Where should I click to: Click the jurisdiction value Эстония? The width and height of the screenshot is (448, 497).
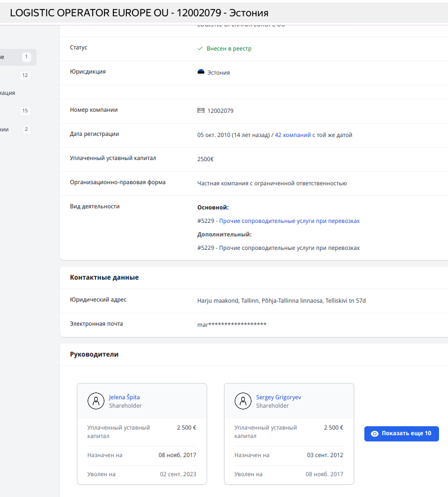218,72
